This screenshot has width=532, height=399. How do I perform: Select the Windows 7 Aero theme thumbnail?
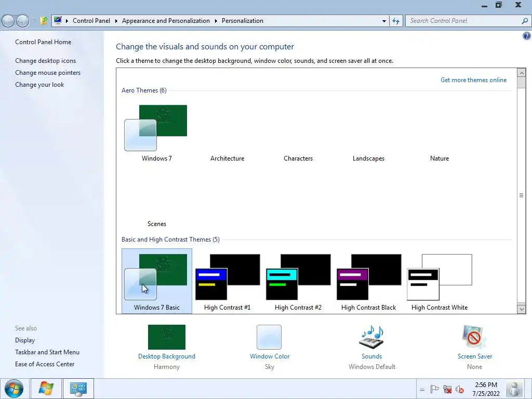pyautogui.click(x=156, y=128)
